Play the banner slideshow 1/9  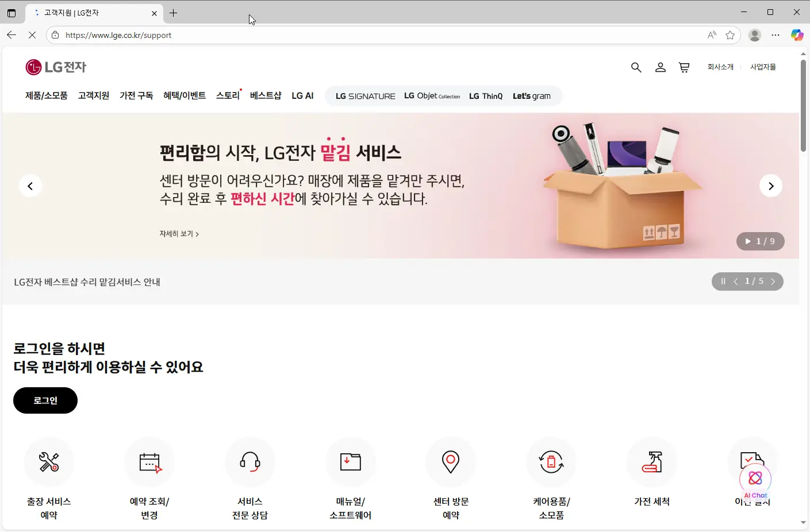pos(748,241)
